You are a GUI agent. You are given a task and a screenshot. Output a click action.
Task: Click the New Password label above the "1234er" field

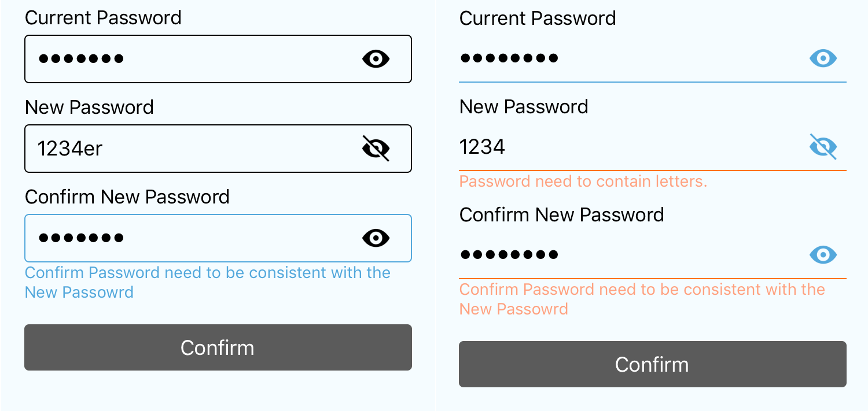[x=89, y=108]
